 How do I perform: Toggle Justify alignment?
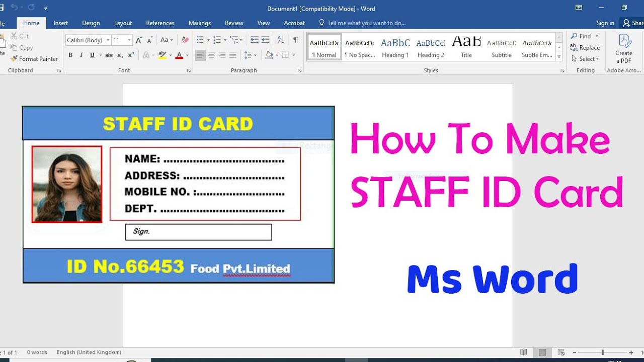click(232, 55)
